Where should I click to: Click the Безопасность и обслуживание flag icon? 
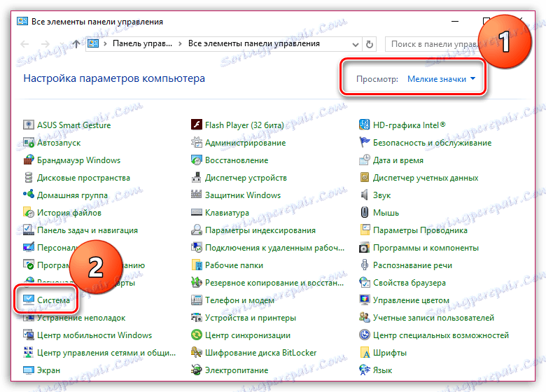click(364, 142)
